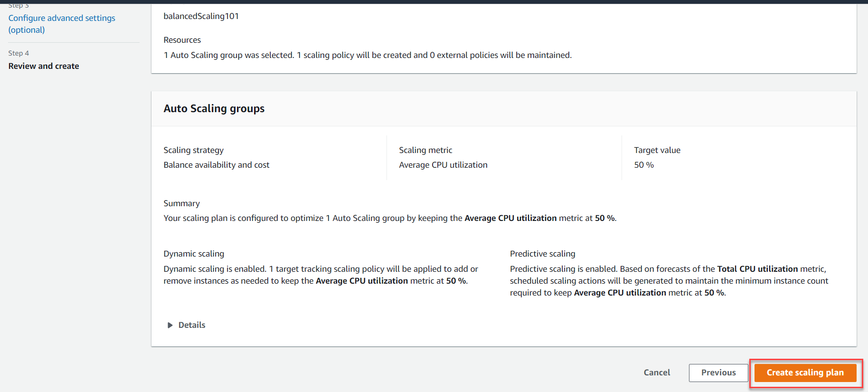Image resolution: width=868 pixels, height=392 pixels.
Task: Click the Step 4 label in sidebar
Action: pyautogui.click(x=19, y=53)
